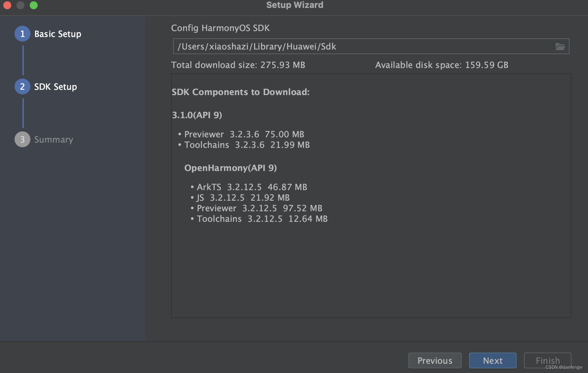
Task: Open the SDK Setup step label
Action: [55, 87]
